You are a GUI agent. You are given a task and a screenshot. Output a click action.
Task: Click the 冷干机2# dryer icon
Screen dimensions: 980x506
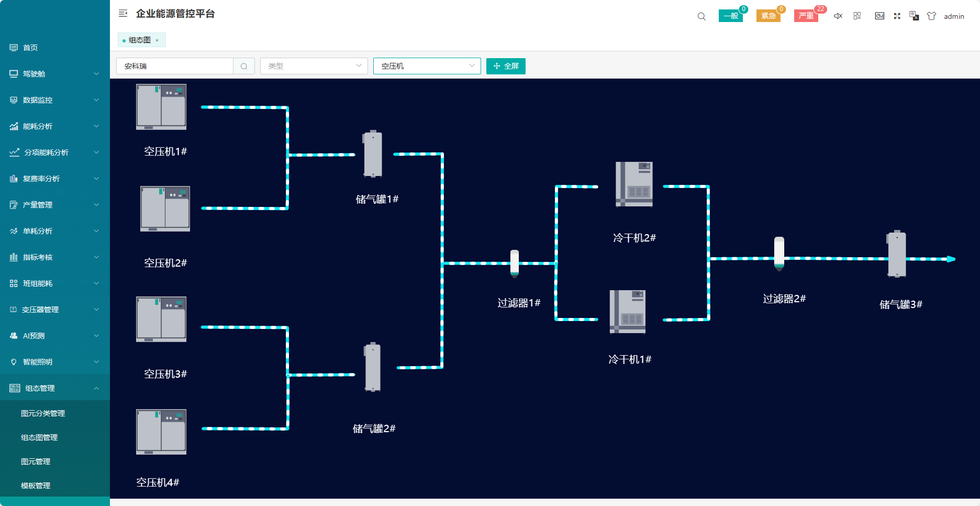tap(634, 184)
